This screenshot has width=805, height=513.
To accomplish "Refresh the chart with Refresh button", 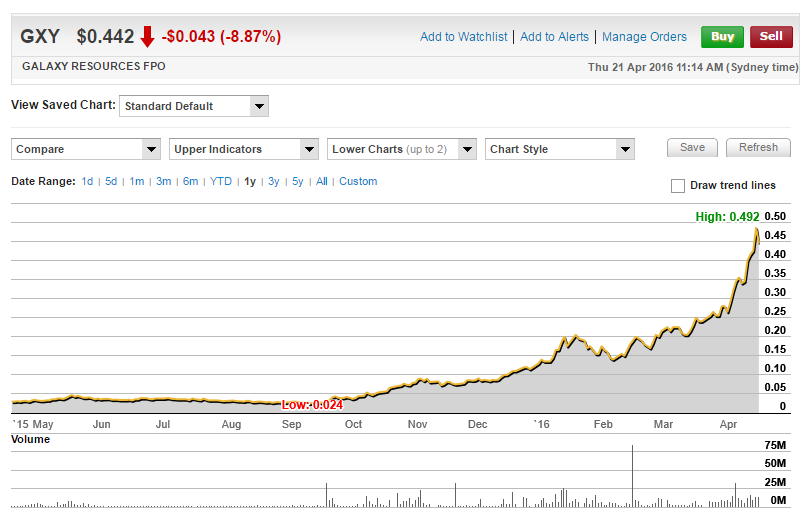I will pyautogui.click(x=758, y=148).
